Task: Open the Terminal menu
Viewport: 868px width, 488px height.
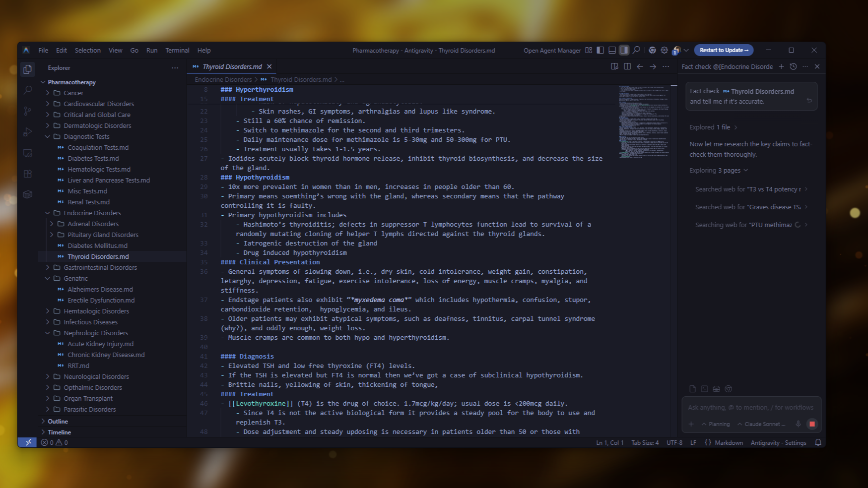Action: 177,50
